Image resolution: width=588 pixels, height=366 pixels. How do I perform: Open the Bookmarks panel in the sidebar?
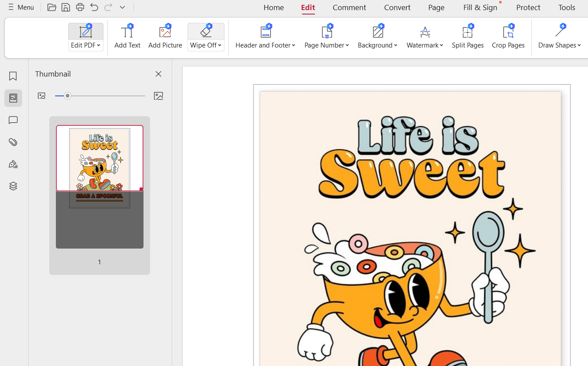click(x=13, y=76)
